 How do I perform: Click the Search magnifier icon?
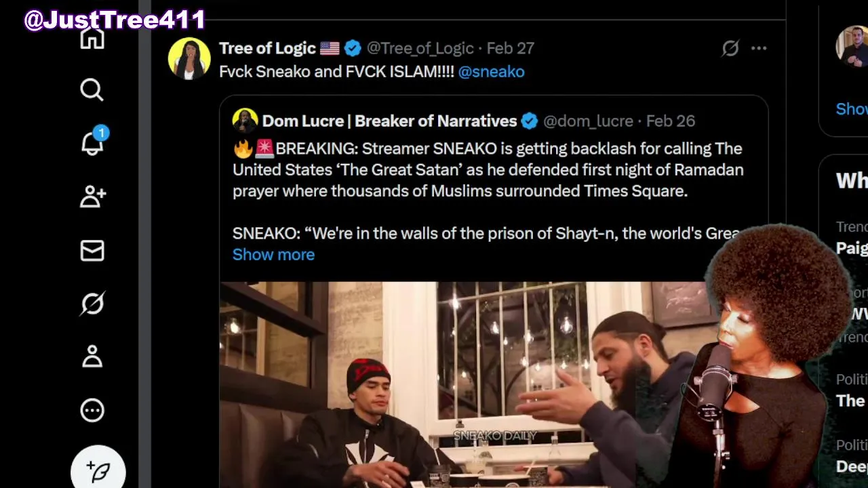92,90
